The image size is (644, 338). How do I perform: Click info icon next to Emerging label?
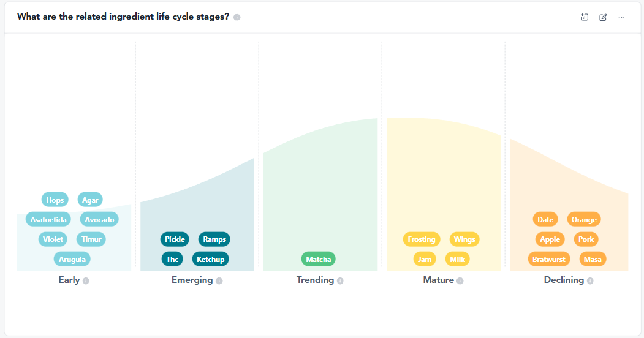219,281
